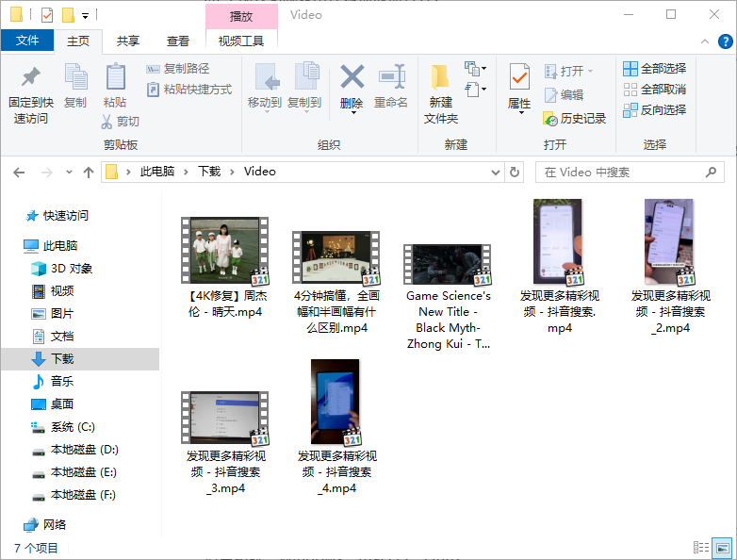Switch to details view in status bar
Viewport: 737px width, 560px height.
tap(701, 548)
